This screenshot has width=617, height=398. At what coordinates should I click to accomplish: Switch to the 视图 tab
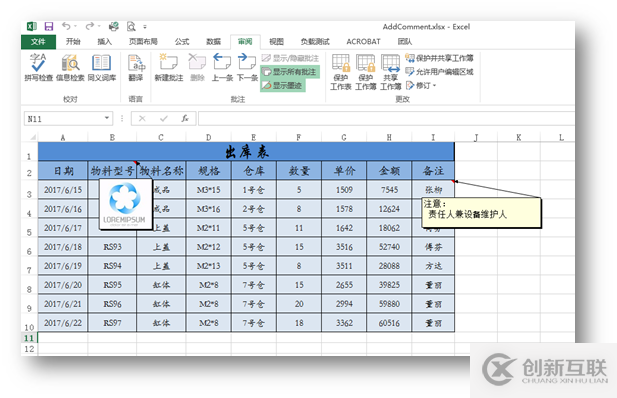coord(276,42)
